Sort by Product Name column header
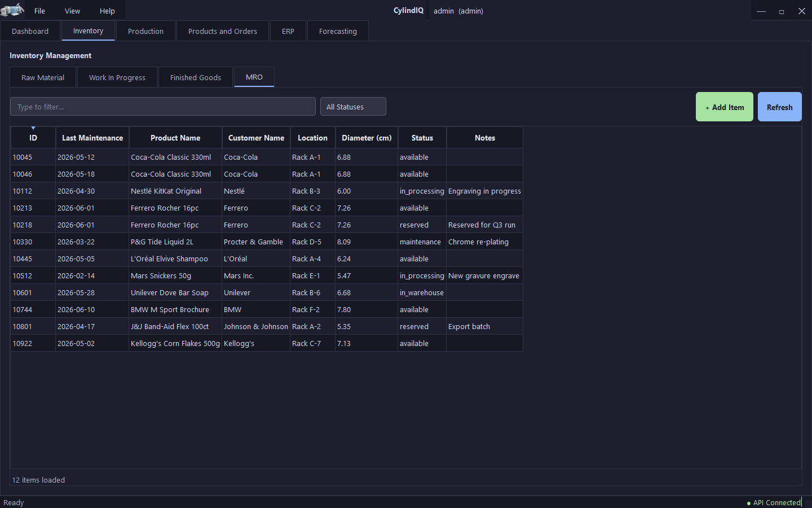 pyautogui.click(x=175, y=138)
